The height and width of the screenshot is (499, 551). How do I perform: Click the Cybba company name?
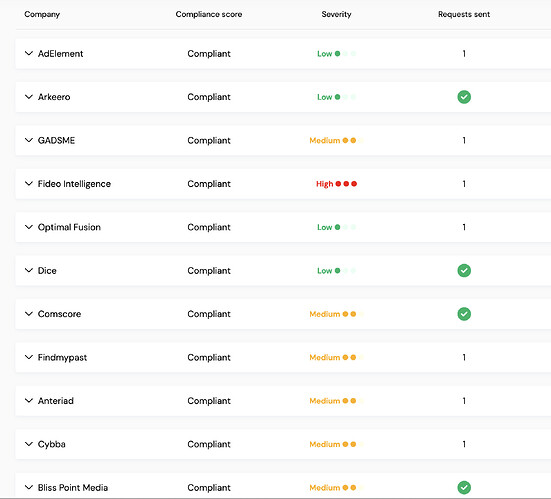pos(52,444)
